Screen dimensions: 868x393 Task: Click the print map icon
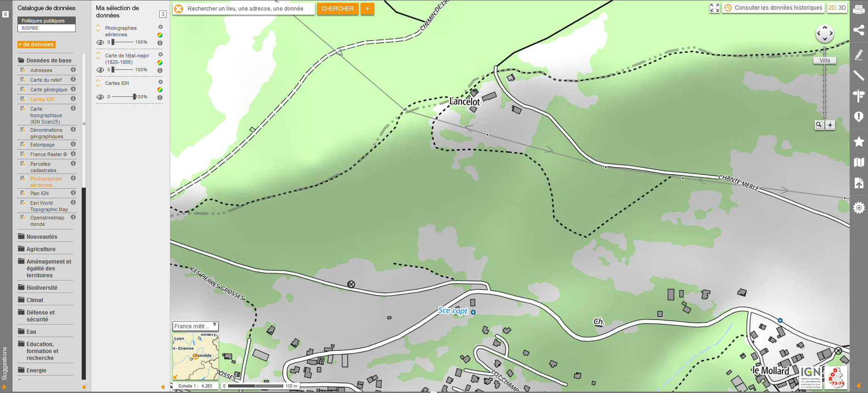[858, 9]
